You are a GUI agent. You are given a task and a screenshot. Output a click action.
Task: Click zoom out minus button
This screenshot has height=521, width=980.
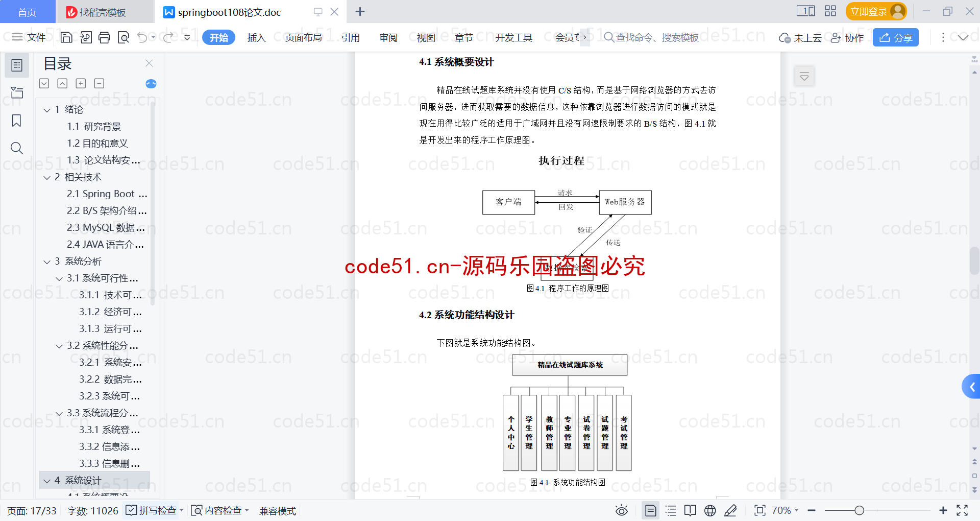point(812,510)
